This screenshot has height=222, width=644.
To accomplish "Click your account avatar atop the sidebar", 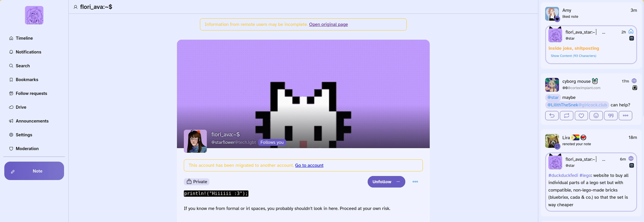I will [x=34, y=15].
